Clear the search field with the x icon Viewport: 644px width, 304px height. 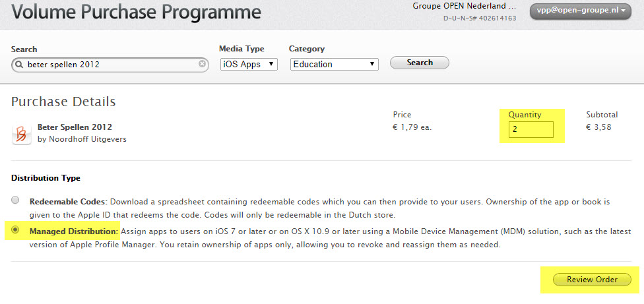click(x=202, y=64)
